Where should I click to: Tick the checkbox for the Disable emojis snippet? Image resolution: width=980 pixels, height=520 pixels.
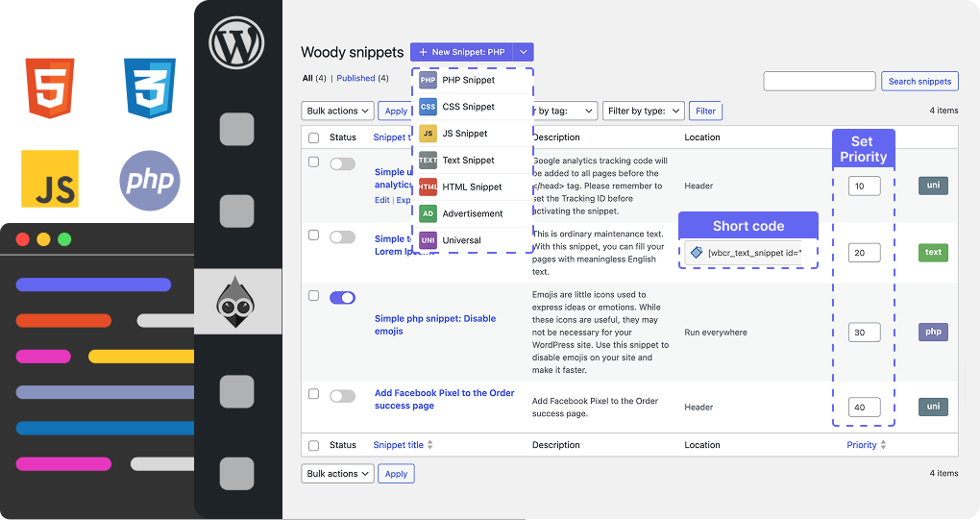click(x=313, y=296)
